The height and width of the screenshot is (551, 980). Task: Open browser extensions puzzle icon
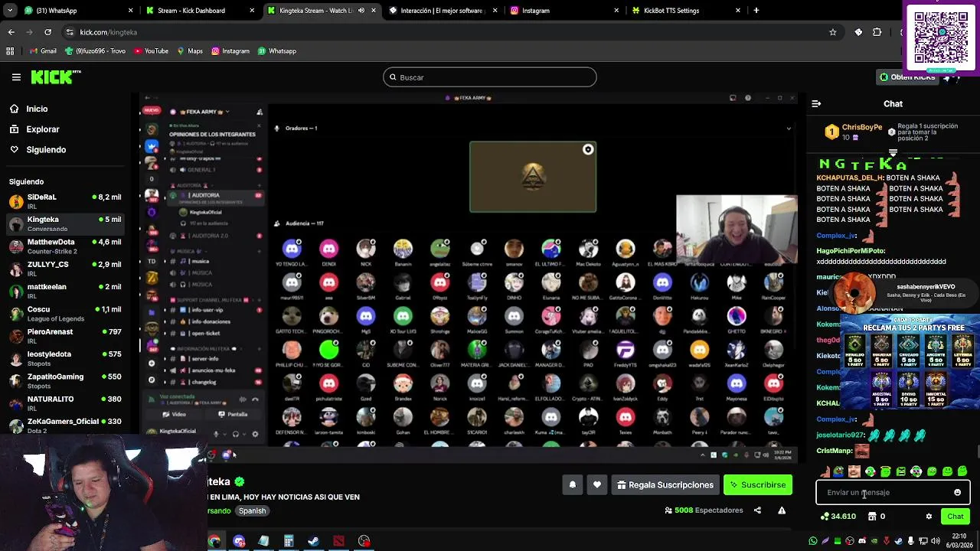coord(877,32)
